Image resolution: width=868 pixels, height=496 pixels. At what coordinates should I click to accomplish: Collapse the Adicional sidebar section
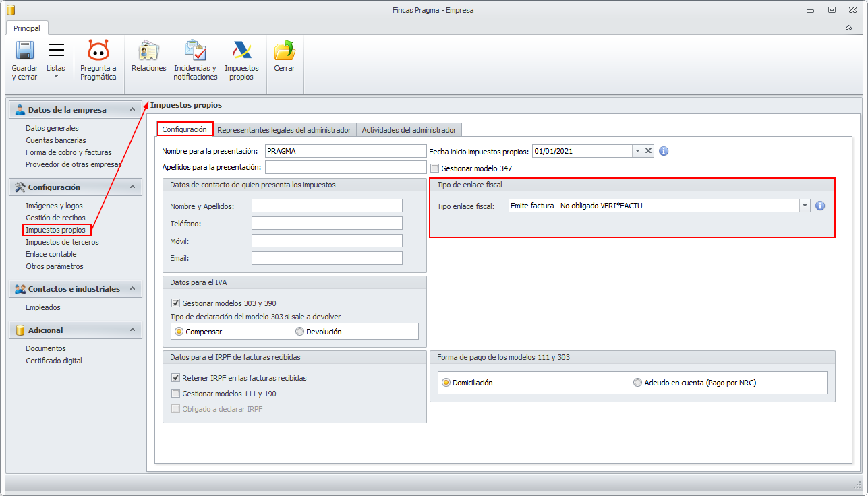click(132, 330)
